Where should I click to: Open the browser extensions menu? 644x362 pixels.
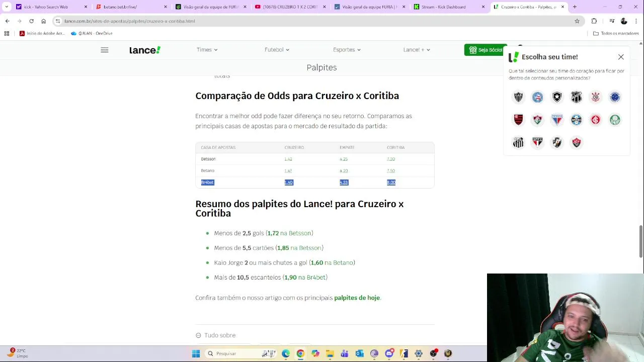click(x=594, y=21)
